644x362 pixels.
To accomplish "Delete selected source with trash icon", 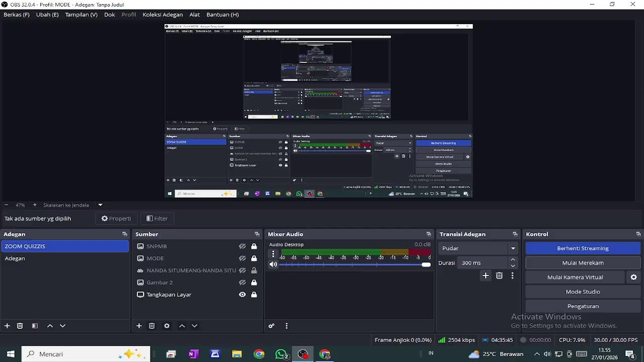I will click(x=152, y=326).
